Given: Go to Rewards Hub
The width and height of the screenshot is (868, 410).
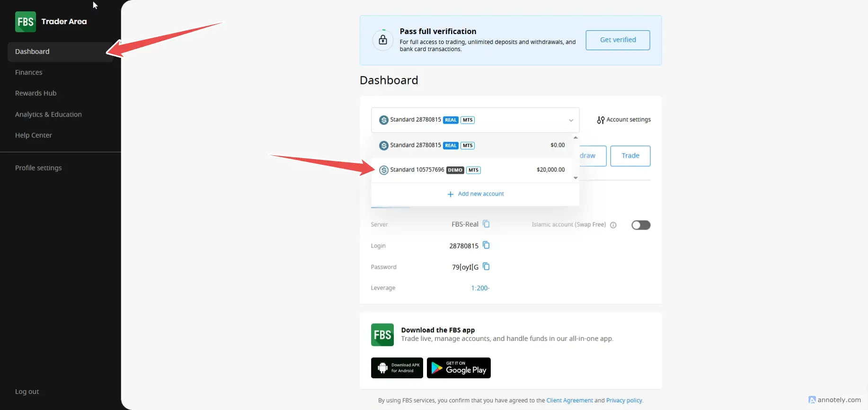Looking at the screenshot, I should [36, 93].
